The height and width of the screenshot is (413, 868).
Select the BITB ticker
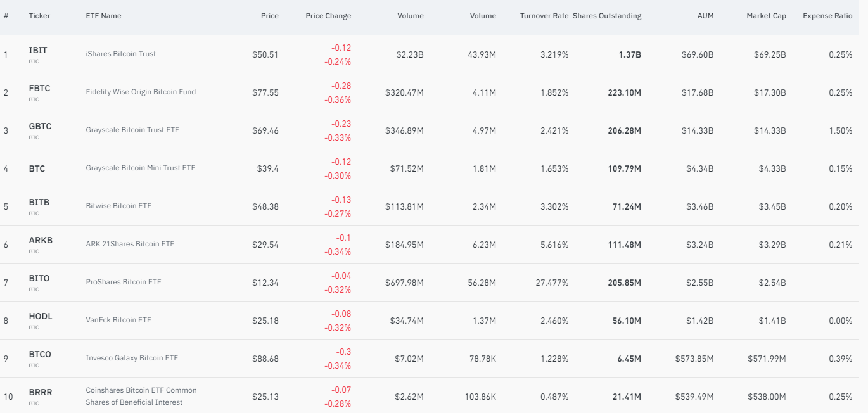pyautogui.click(x=39, y=202)
